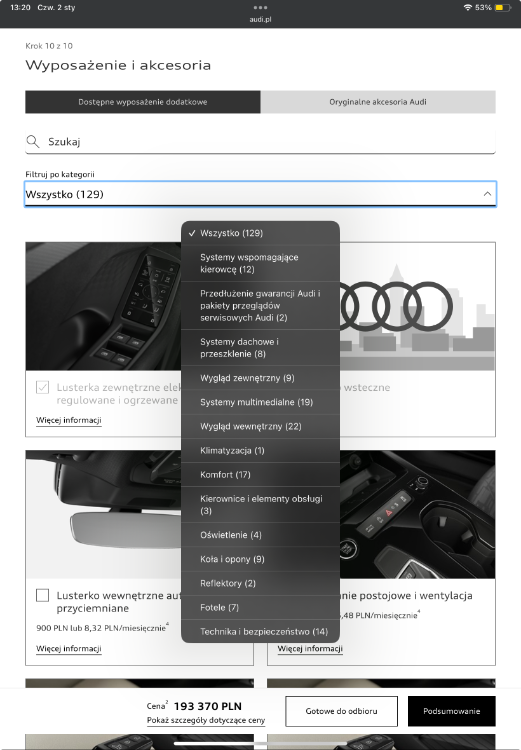Tap the search magnifier icon
This screenshot has width=521, height=750.
(33, 142)
